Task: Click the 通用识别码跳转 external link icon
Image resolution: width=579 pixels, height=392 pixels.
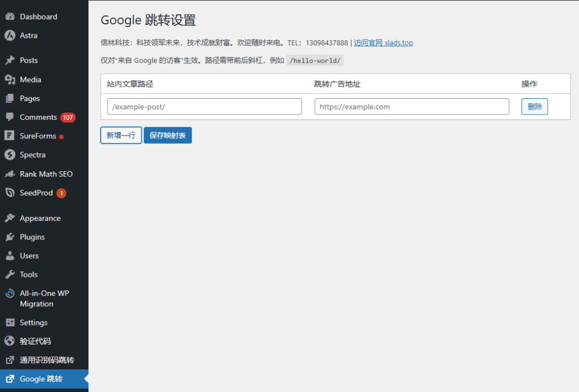Action: click(x=10, y=360)
